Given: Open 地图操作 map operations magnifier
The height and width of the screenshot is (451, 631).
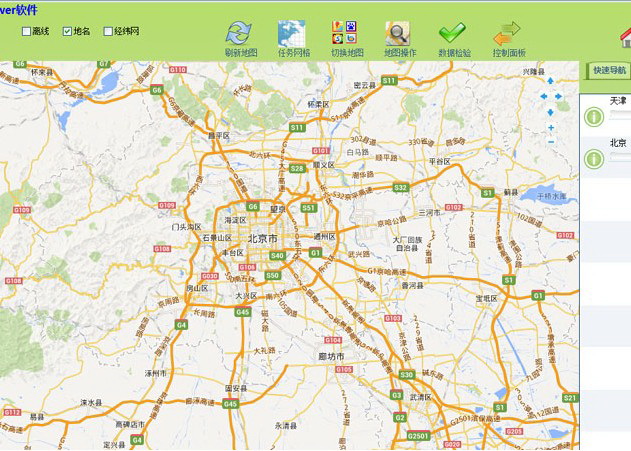Looking at the screenshot, I should click(x=398, y=33).
